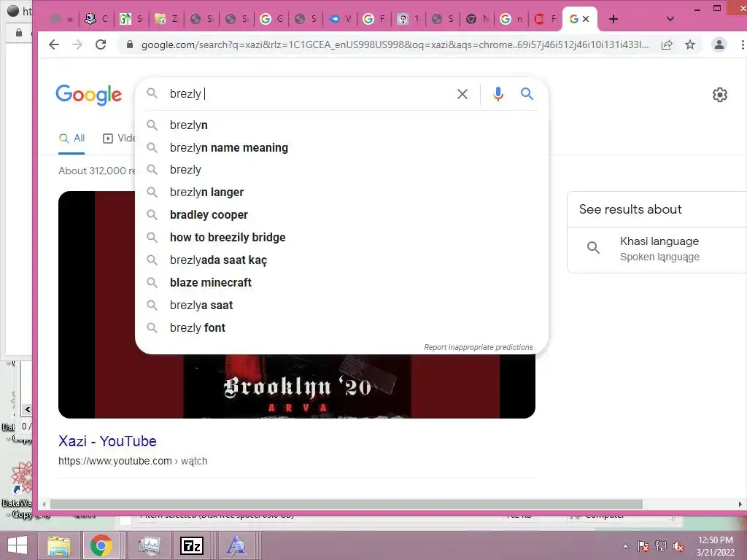Open the purple A magnifier taskbar app
747x560 pixels.
click(x=236, y=545)
